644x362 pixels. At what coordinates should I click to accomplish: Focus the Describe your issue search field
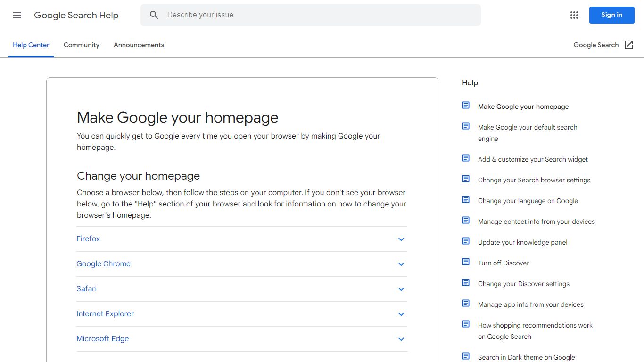311,15
